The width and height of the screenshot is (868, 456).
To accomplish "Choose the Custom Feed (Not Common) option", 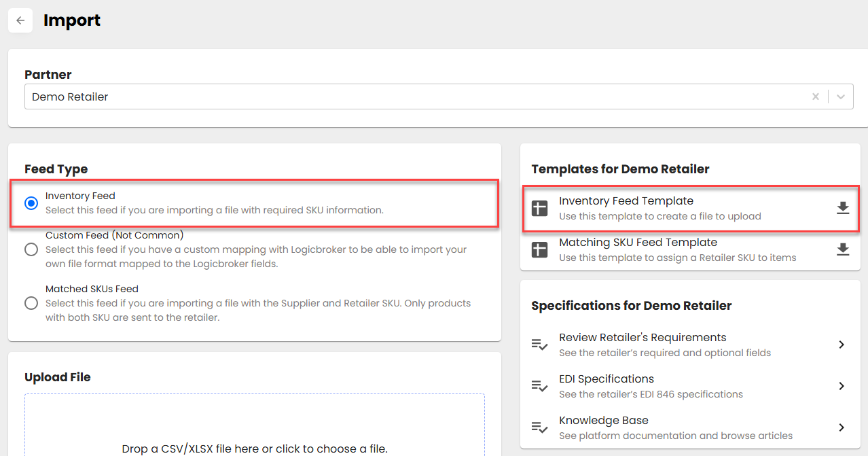I will (x=31, y=249).
